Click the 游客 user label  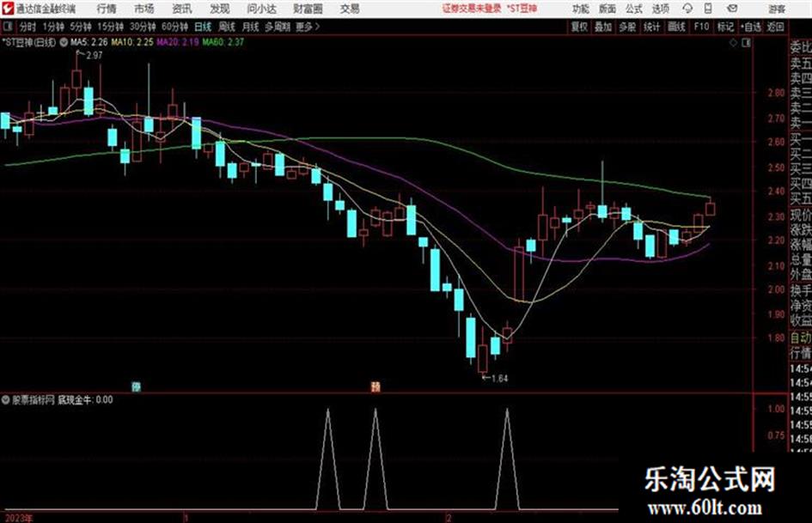[x=776, y=9]
